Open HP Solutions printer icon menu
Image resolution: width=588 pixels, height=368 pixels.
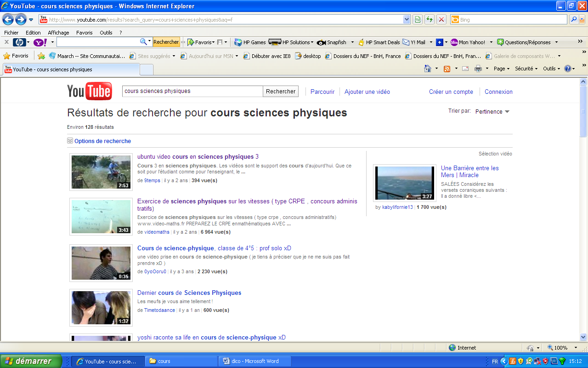[x=291, y=42]
